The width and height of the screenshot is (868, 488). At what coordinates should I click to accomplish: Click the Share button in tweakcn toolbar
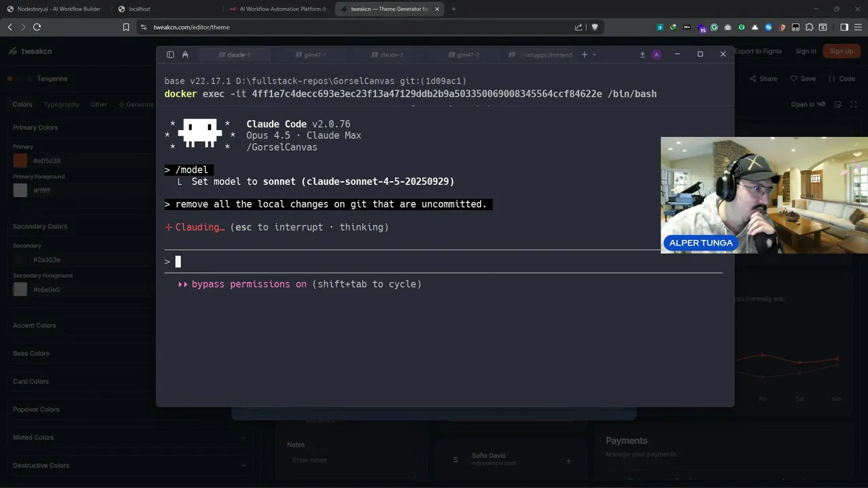pos(764,79)
